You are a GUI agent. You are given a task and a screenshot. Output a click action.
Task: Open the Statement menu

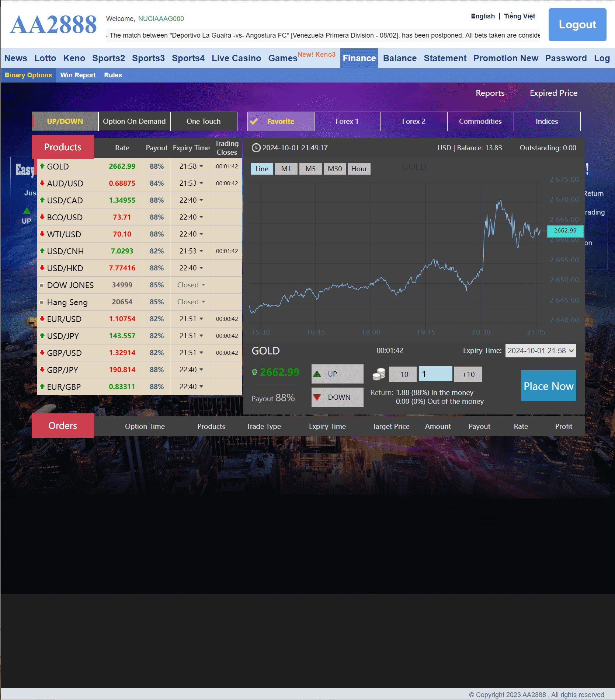pos(445,58)
